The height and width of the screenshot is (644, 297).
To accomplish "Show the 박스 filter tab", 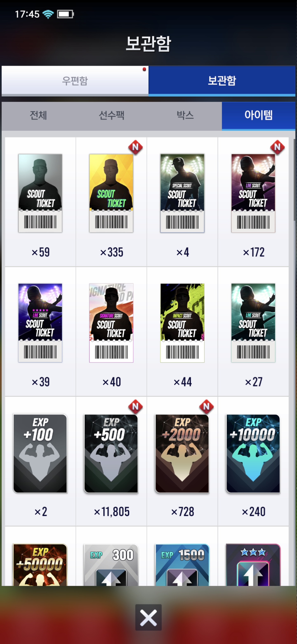I will (185, 116).
